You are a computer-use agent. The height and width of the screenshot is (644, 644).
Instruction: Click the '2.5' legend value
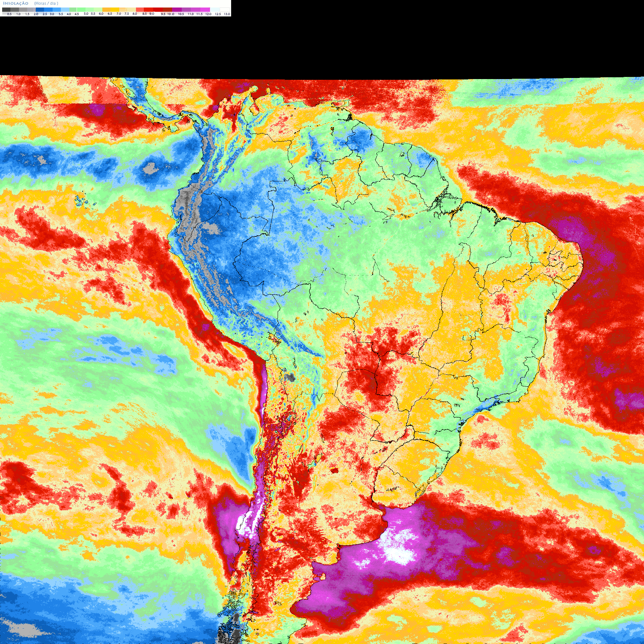click(45, 14)
